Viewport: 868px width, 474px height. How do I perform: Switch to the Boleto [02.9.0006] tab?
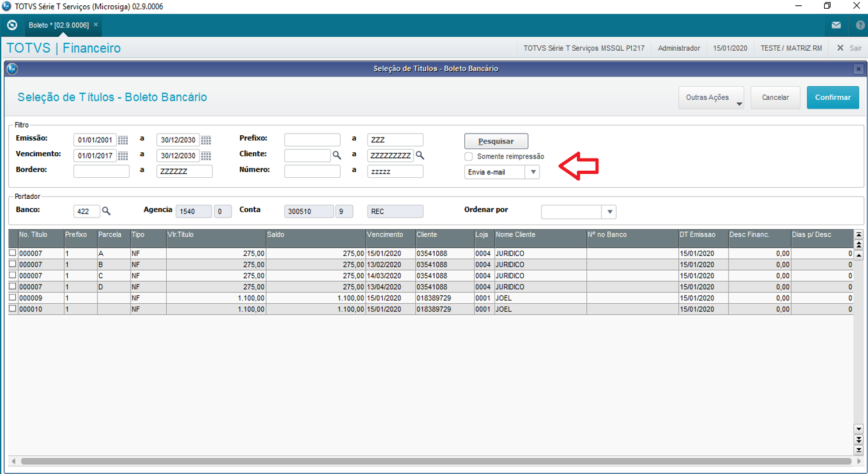click(58, 25)
